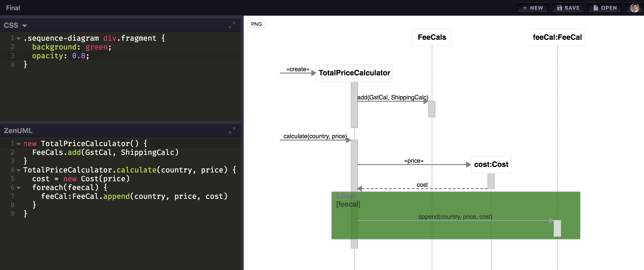Click the plus icon on NEW
Image resolution: width=644 pixels, height=270 pixels.
[525, 8]
